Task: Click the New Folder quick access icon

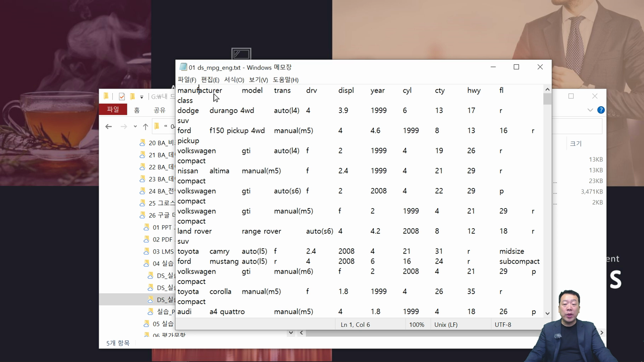Action: tap(132, 97)
